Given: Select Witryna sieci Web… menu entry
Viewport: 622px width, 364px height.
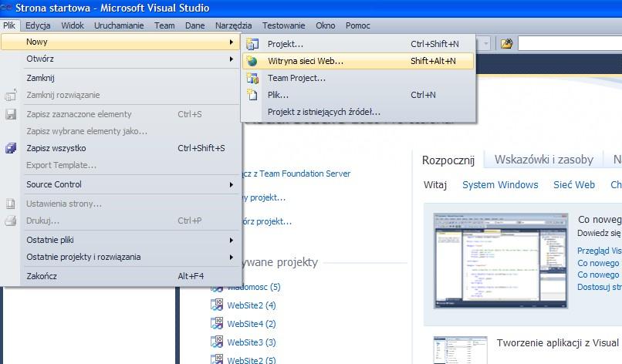Looking at the screenshot, I should 358,61.
